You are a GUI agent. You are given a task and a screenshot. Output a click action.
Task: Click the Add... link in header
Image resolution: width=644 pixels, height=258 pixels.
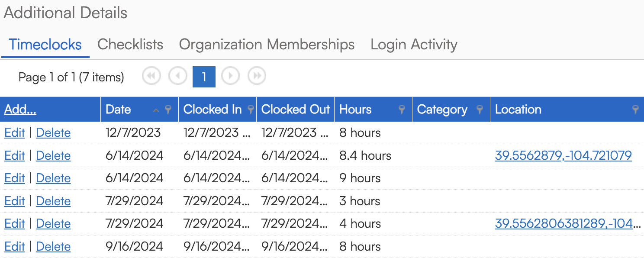click(x=20, y=110)
